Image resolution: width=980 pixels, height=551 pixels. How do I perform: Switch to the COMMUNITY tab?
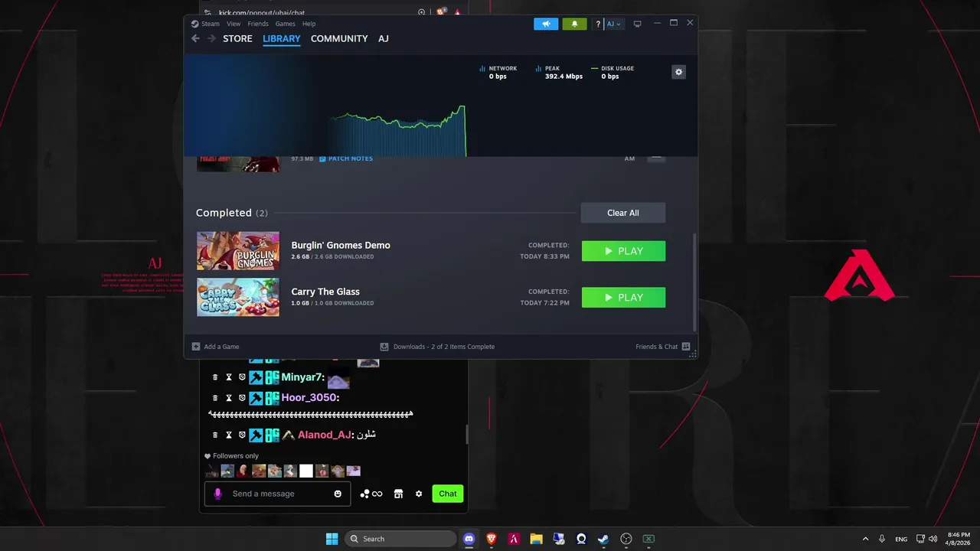click(x=339, y=38)
